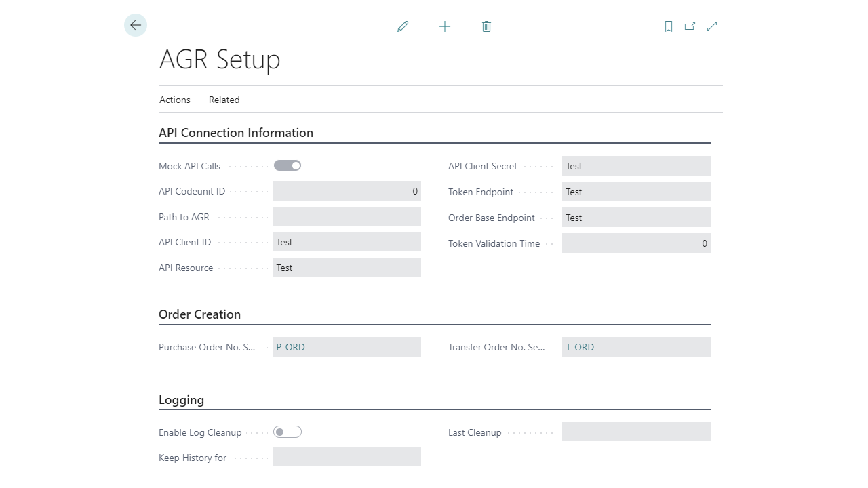Screen dimensions: 868x488
Task: Open T-ORD number series link
Action: [580, 347]
